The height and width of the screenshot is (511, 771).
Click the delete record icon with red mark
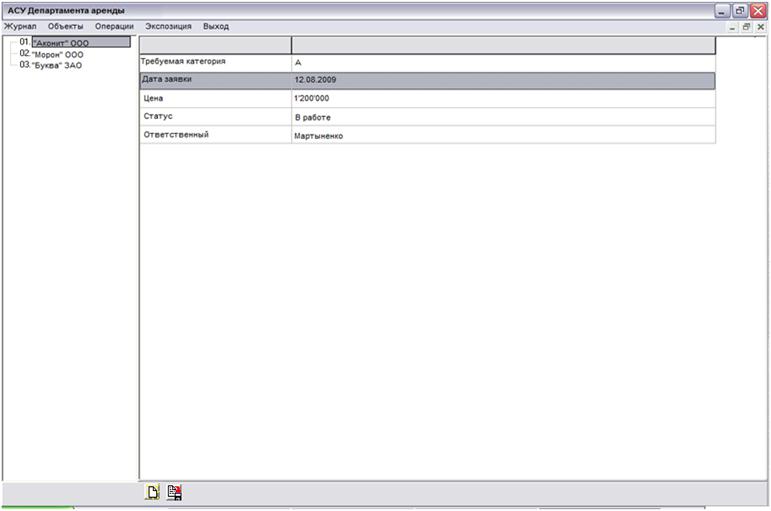coord(174,492)
